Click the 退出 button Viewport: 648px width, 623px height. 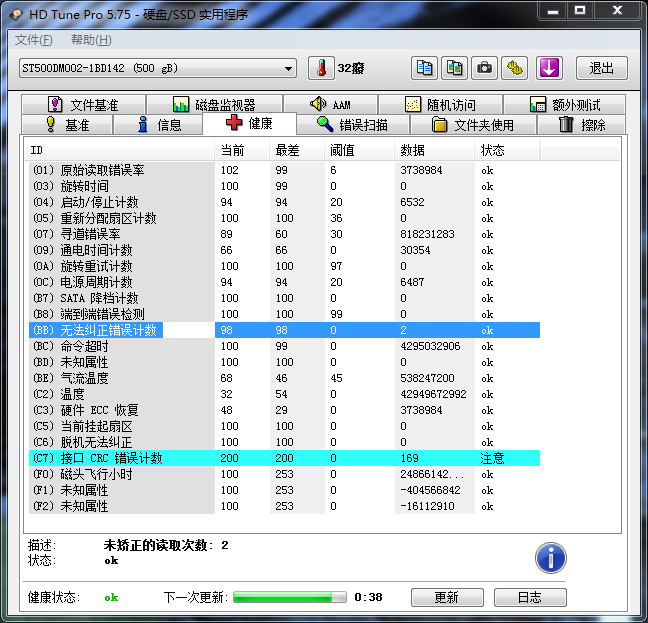pos(602,68)
